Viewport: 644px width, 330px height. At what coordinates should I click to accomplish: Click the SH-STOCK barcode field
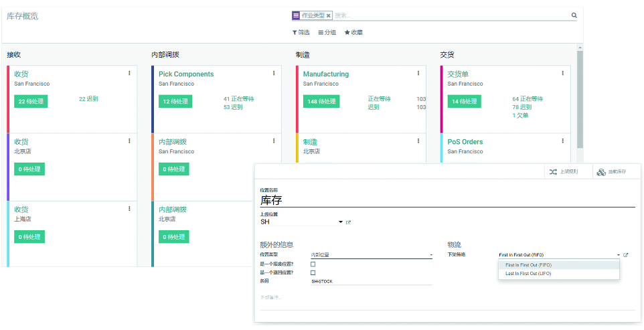coord(372,282)
